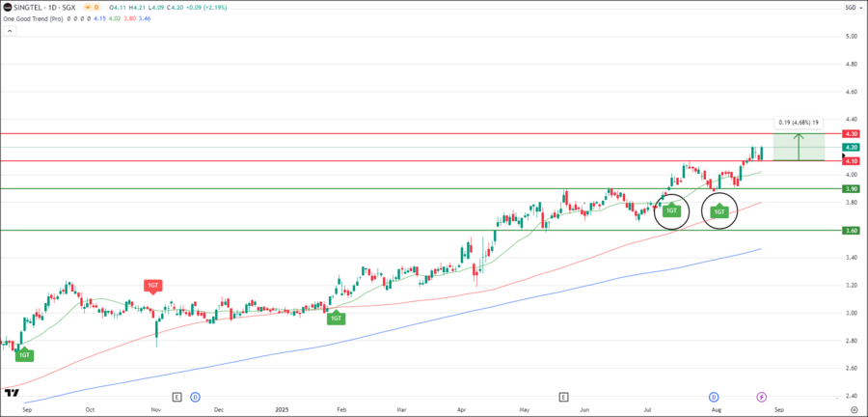
Task: Click the Aug label on time axis
Action: point(716,411)
